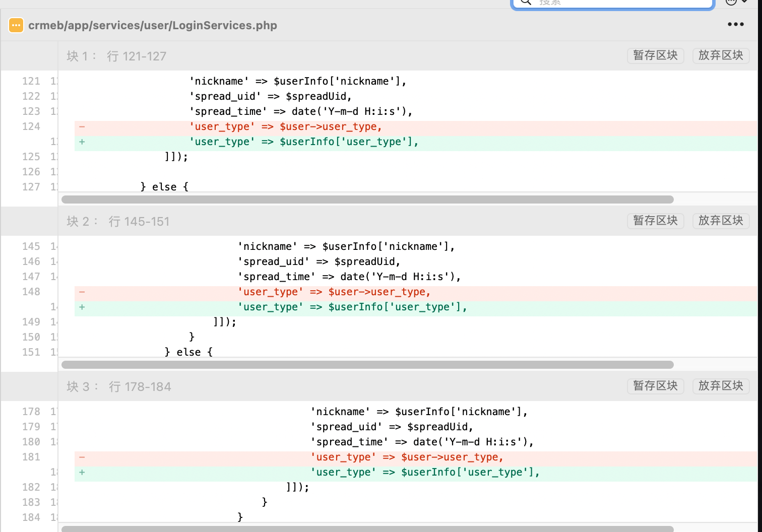
Task: Click the magnifier icon in search field
Action: click(x=526, y=2)
